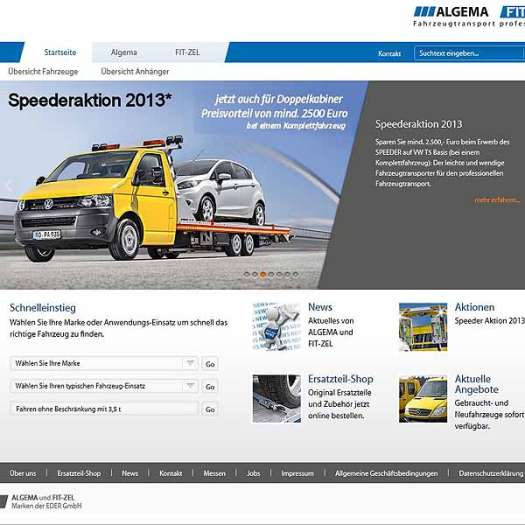This screenshot has width=525, height=525.
Task: Open the Ersatzteil-Shop tire thumbnail
Action: (x=277, y=398)
